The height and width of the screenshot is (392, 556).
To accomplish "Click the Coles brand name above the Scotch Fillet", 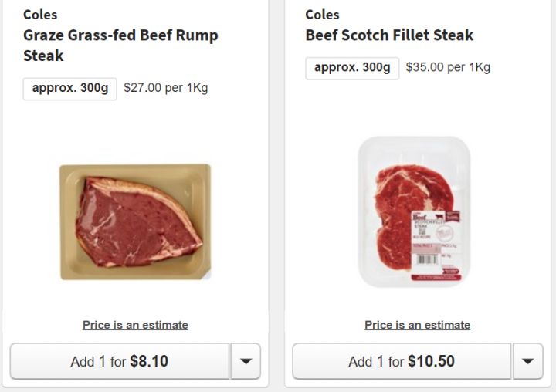I will [322, 15].
